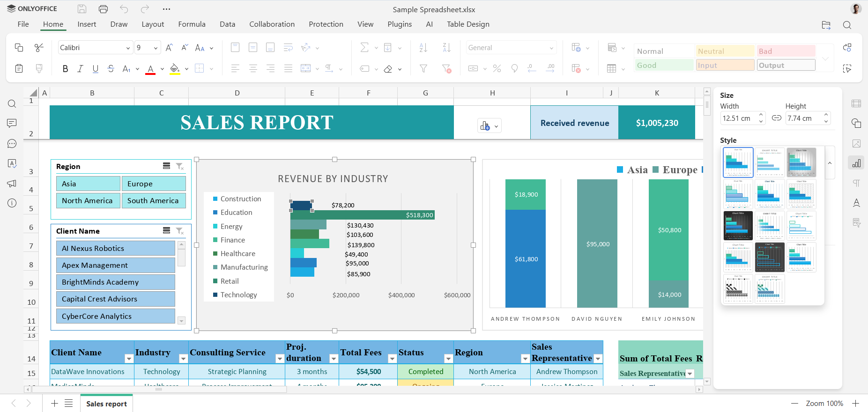Viewport: 868px width, 412px height.
Task: Switch to the Table Design tab
Action: [467, 24]
